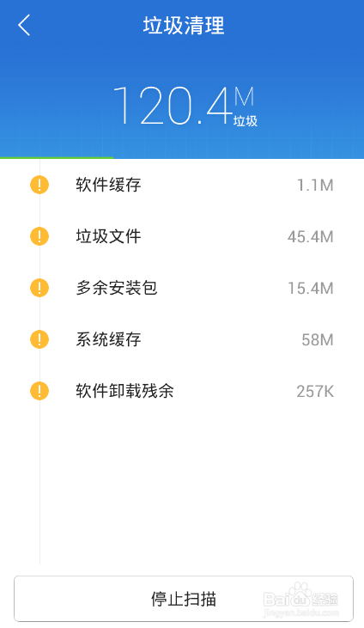Select the 多余安装包 category

(182, 288)
